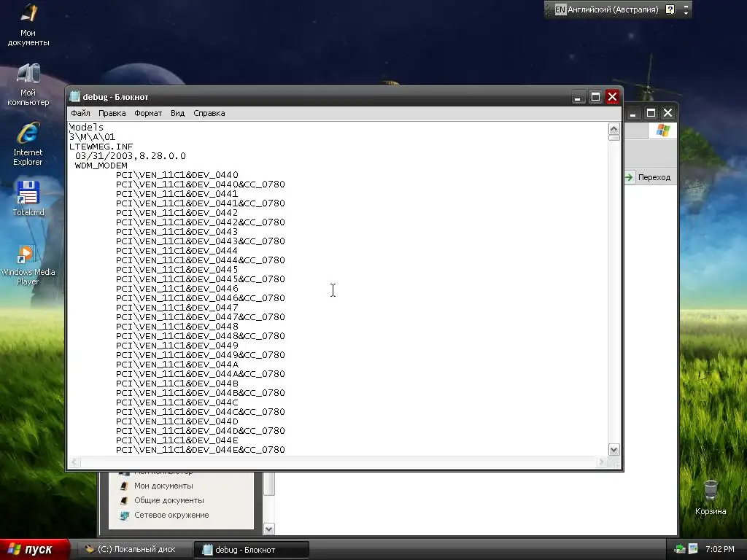Close the Explorer window behind Notepad
The image size is (747, 560).
pos(668,113)
